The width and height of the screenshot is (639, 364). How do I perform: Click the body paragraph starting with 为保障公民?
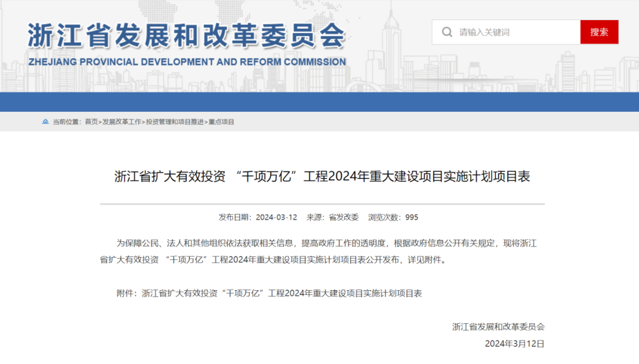319,251
